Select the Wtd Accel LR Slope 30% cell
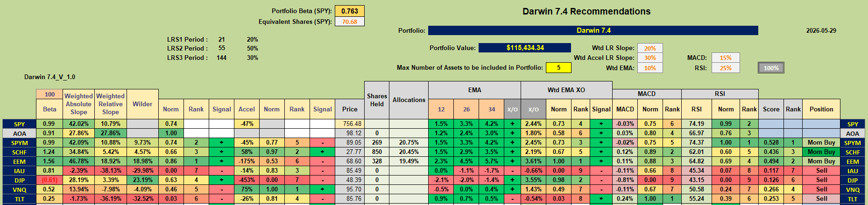The width and height of the screenshot is (868, 205). [x=650, y=58]
